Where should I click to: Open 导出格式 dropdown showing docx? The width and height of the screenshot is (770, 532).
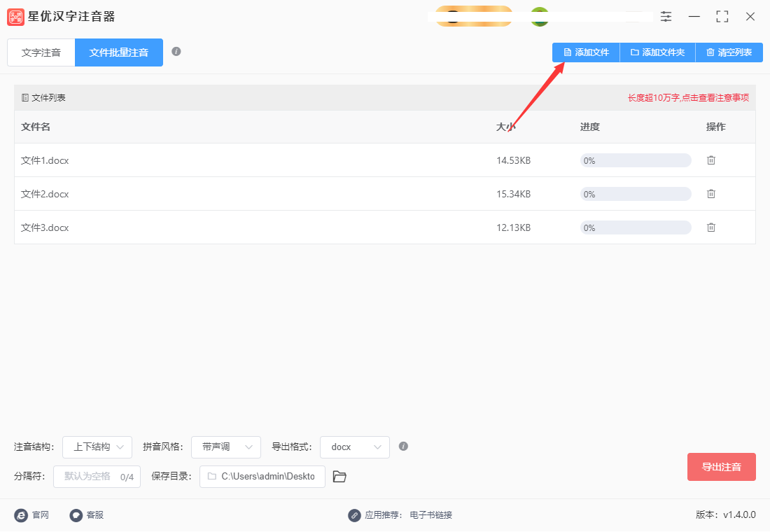355,447
